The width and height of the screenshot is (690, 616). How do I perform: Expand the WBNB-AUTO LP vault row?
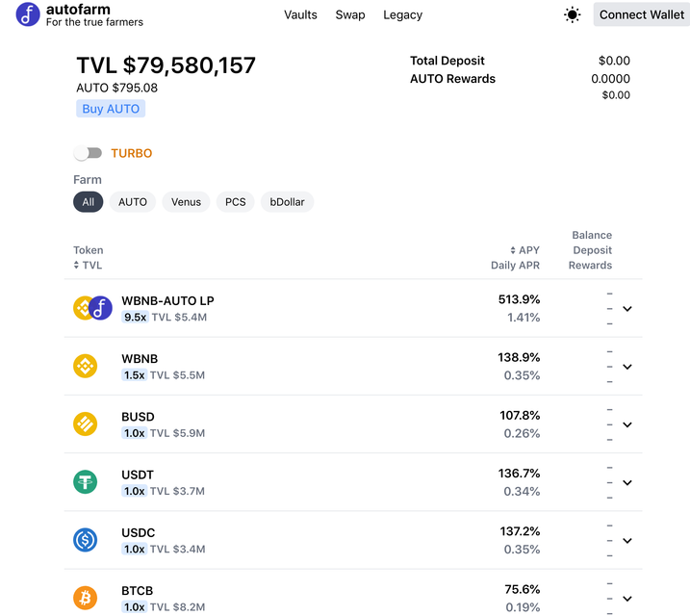(627, 308)
